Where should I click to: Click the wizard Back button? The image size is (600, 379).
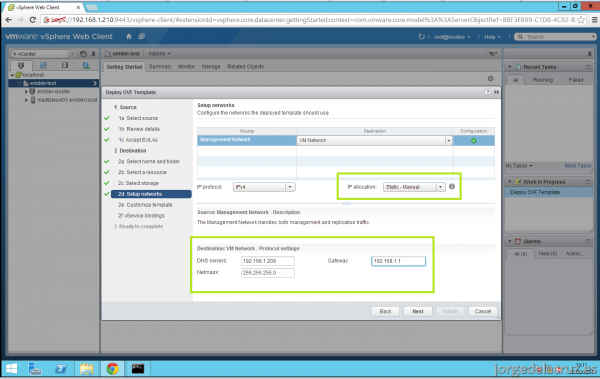coord(385,311)
